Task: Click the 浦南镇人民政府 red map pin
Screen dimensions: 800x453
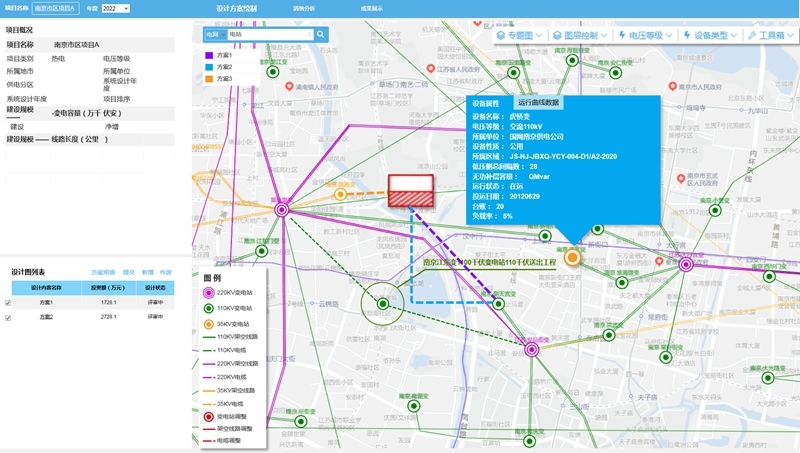Action: pos(289,86)
